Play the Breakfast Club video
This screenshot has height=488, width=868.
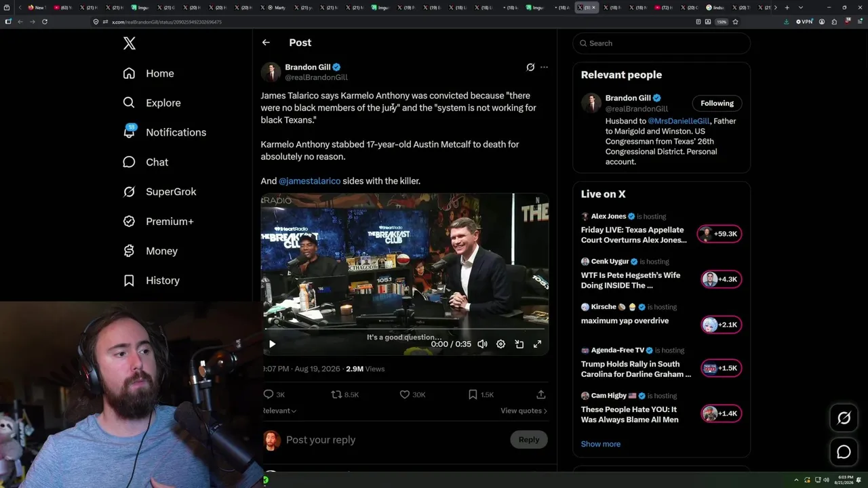click(272, 344)
